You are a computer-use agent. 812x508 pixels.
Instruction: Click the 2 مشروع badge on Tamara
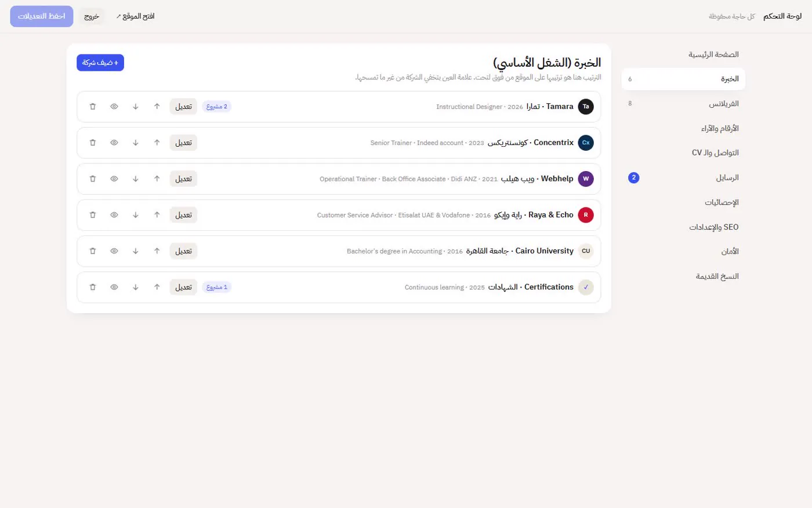(217, 107)
